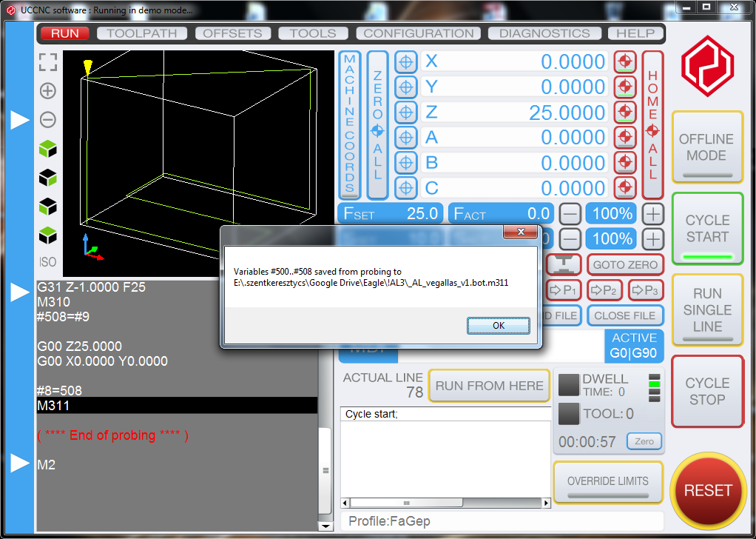Expand side panel arrow beside the toolpath viewer
Screen dimensions: 756x539
pos(20,120)
